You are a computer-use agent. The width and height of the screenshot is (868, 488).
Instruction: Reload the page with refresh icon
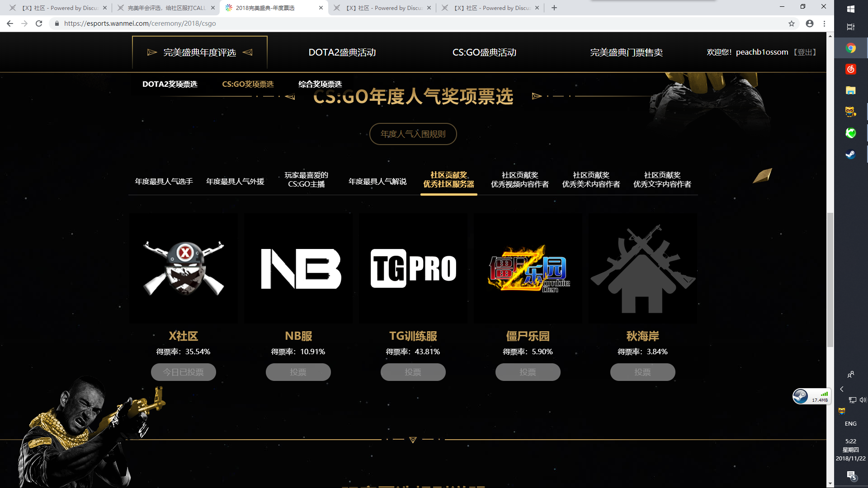pyautogui.click(x=39, y=23)
